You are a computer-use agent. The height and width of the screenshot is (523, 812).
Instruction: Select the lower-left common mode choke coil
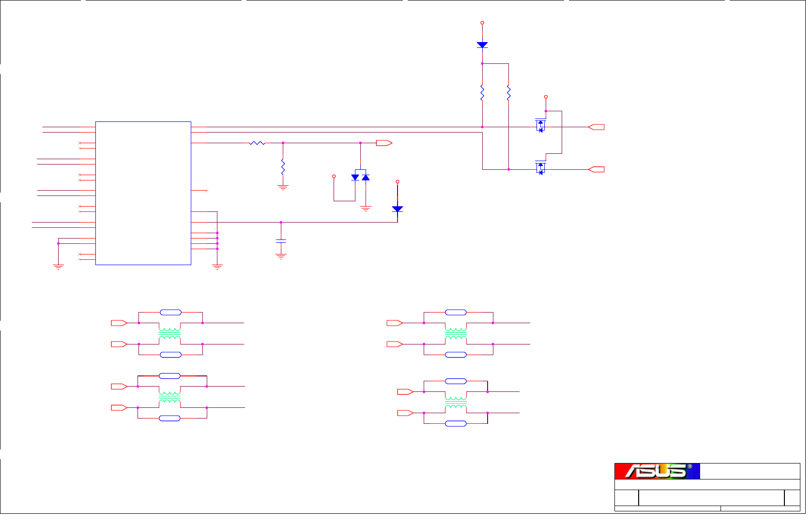coord(170,397)
